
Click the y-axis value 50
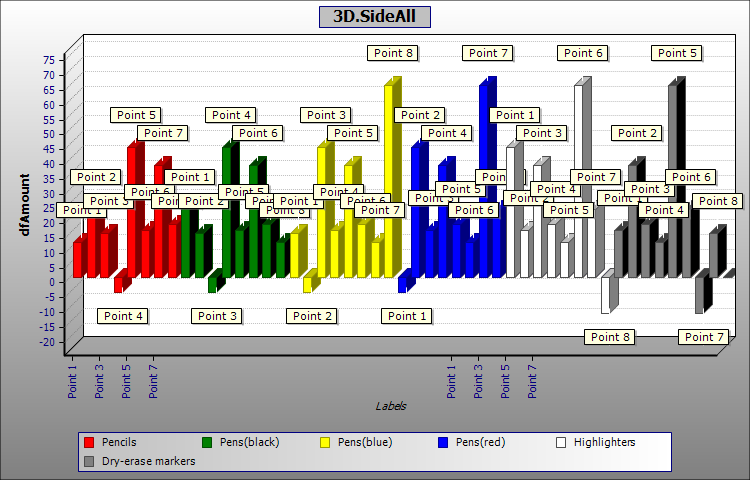coord(49,134)
